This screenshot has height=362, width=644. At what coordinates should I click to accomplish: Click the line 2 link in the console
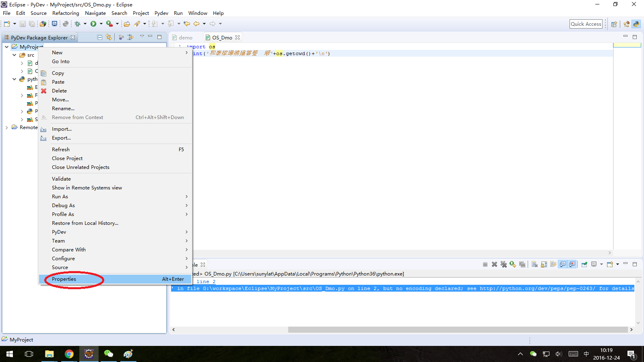point(206,282)
